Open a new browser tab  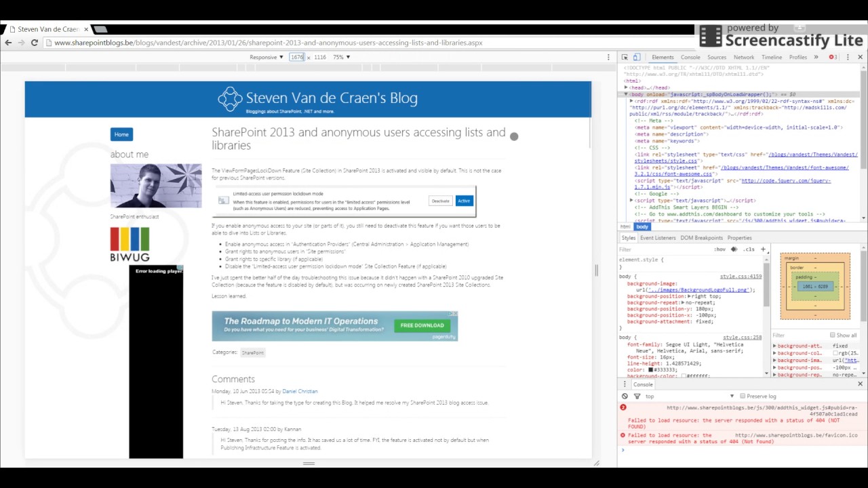click(100, 29)
